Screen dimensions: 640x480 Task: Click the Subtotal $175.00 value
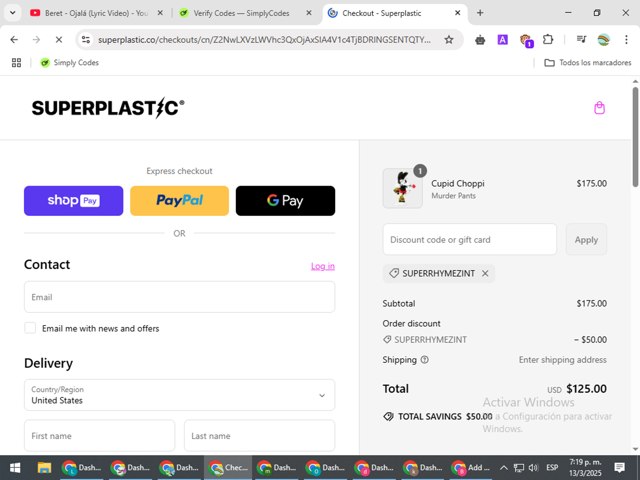pos(591,303)
